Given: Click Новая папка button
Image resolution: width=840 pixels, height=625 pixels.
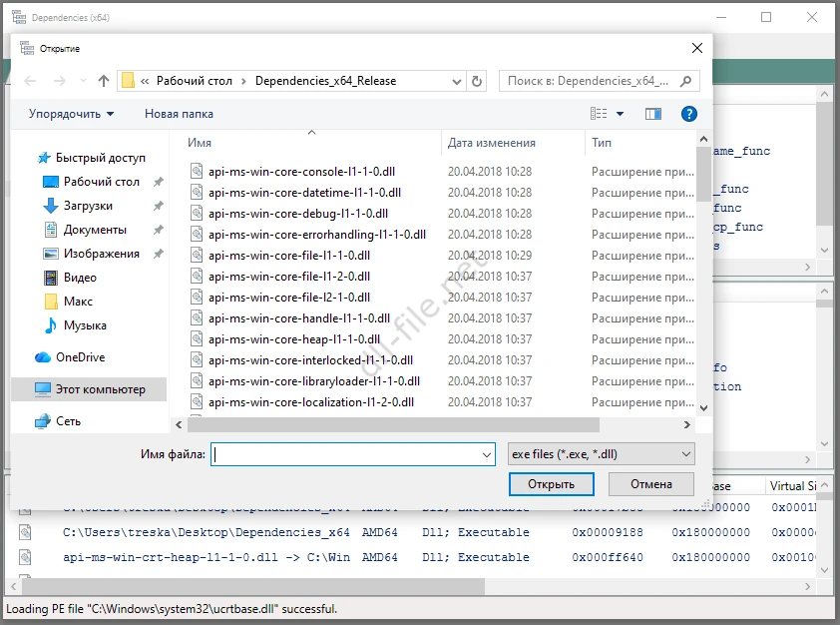Looking at the screenshot, I should pyautogui.click(x=179, y=114).
